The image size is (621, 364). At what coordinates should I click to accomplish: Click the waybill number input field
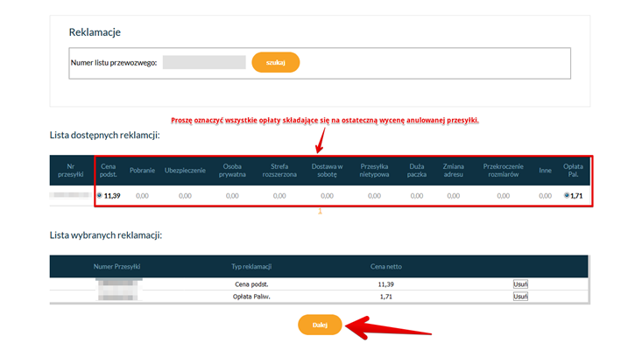[x=204, y=62]
